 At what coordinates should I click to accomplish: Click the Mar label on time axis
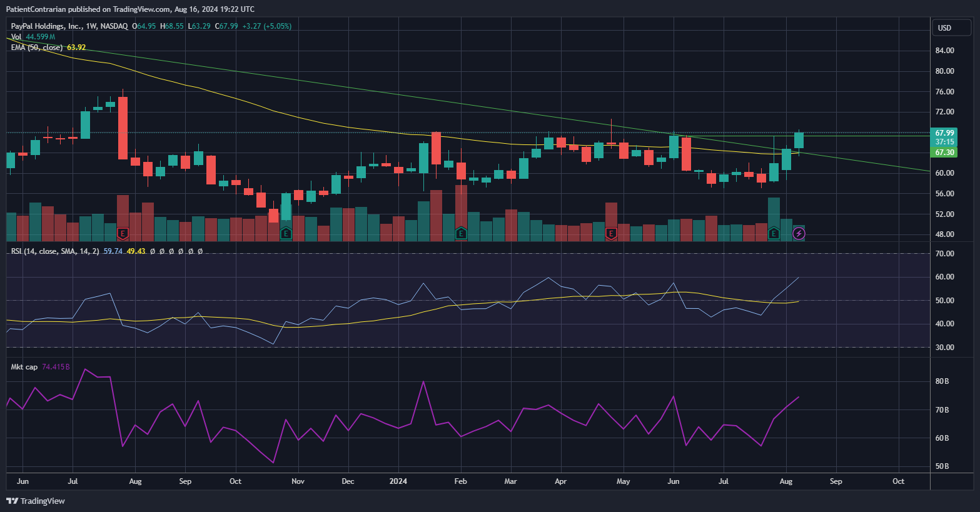click(x=510, y=481)
